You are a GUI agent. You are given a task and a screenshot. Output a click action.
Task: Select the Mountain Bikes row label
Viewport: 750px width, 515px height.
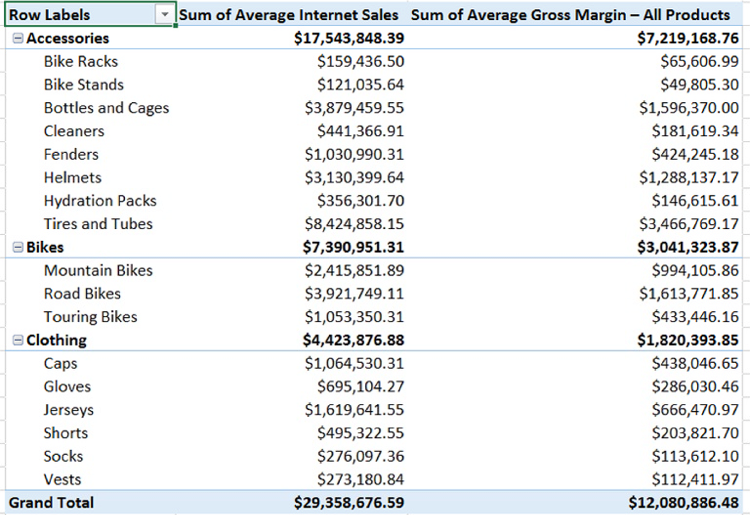(x=98, y=270)
